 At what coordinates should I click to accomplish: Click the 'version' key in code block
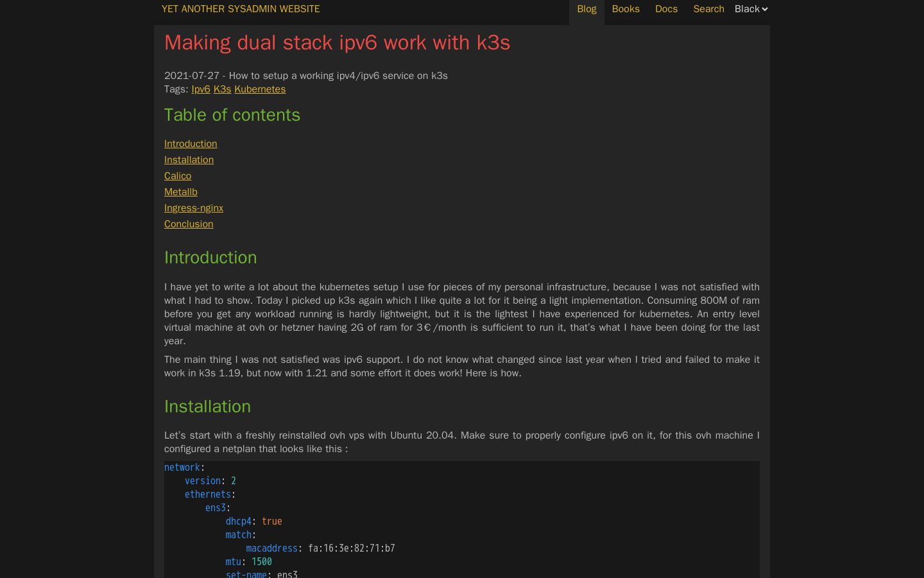pyautogui.click(x=203, y=481)
